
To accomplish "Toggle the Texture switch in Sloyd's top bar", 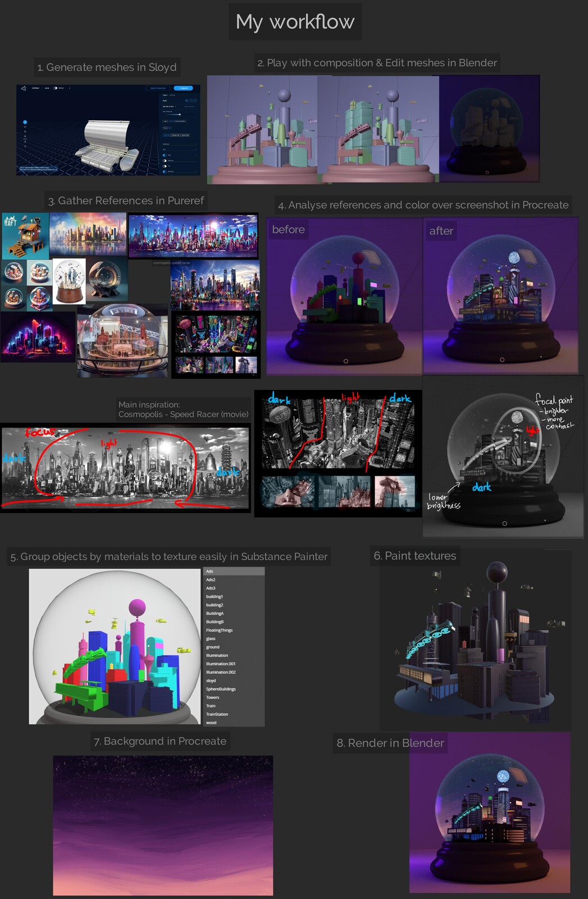I will tap(55, 88).
